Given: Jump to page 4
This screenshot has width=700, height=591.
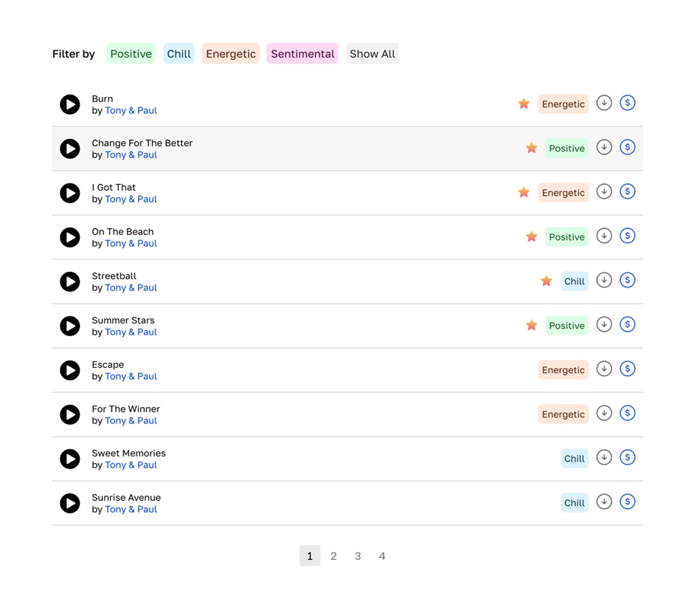Looking at the screenshot, I should click(x=382, y=556).
